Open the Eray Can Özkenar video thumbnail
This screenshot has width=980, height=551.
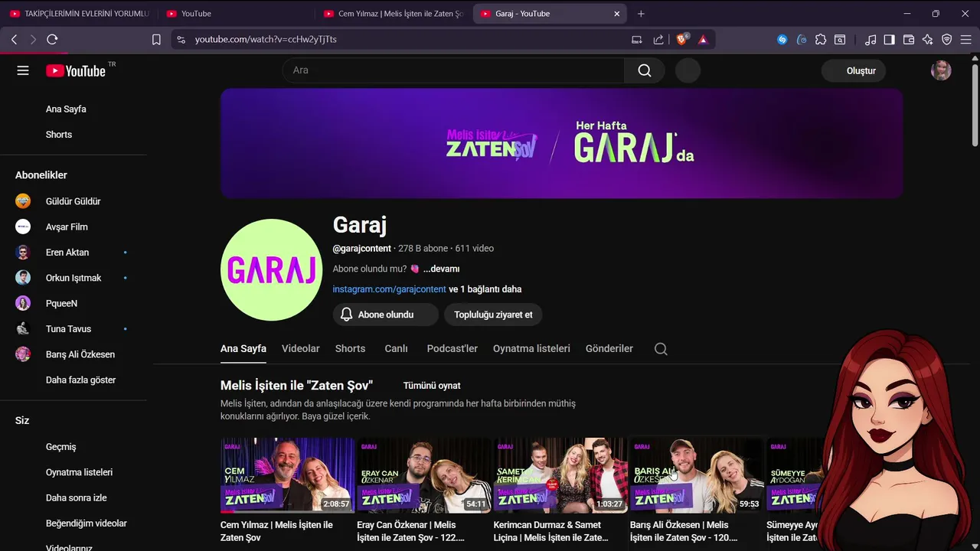click(x=423, y=474)
